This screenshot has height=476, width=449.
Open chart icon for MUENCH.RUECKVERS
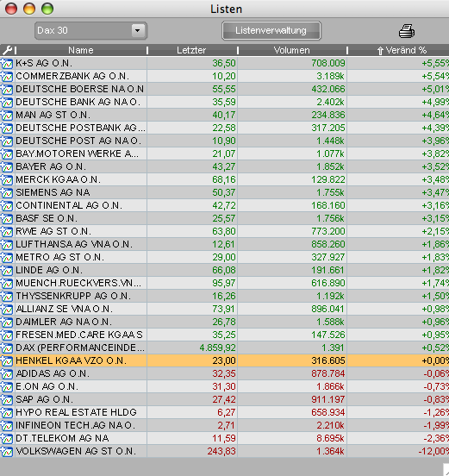7,283
